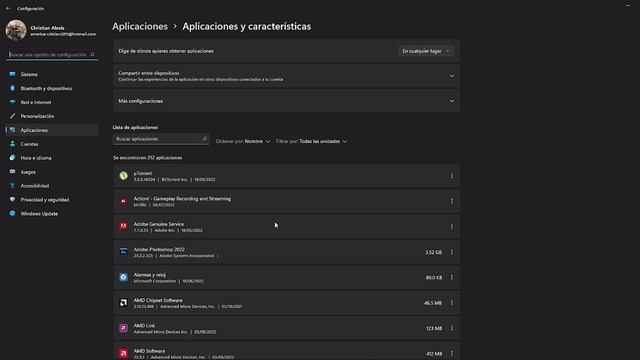640x360 pixels.
Task: Click the µTorrent app icon
Action: pyautogui.click(x=123, y=176)
